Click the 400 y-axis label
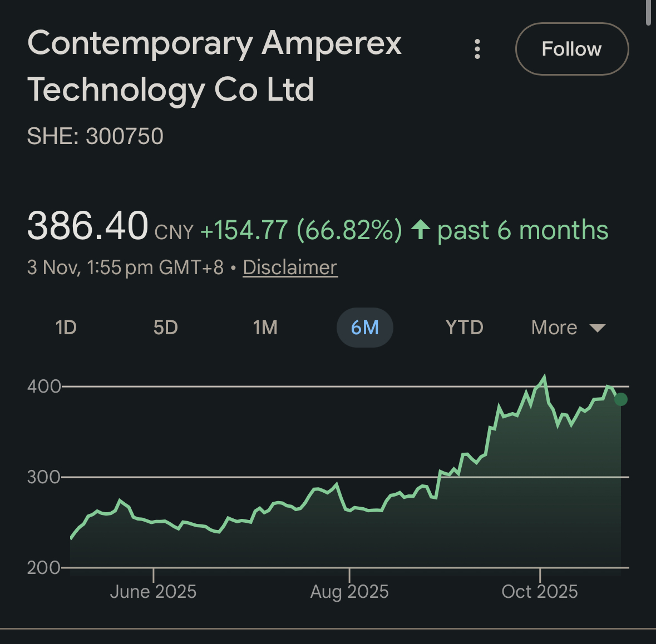Screen dimensions: 656x644 tap(43, 387)
